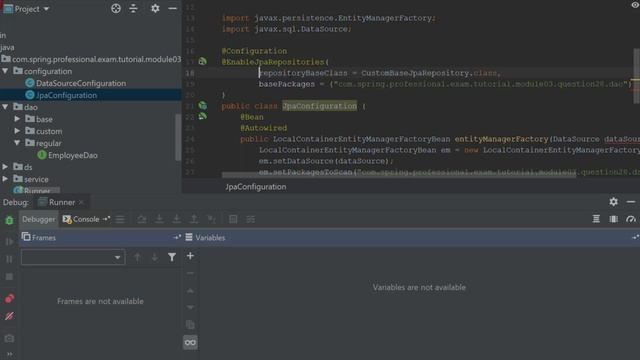Click Show Execution Point icon

[120, 220]
